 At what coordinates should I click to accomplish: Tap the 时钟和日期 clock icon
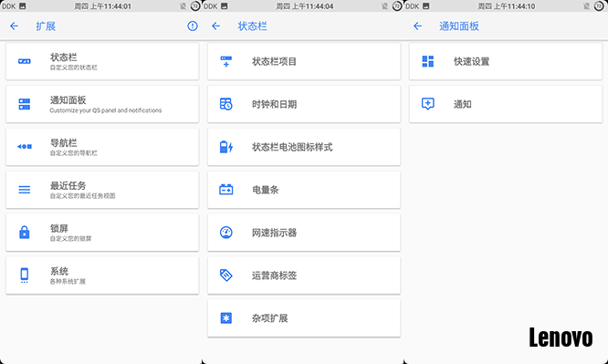[226, 104]
